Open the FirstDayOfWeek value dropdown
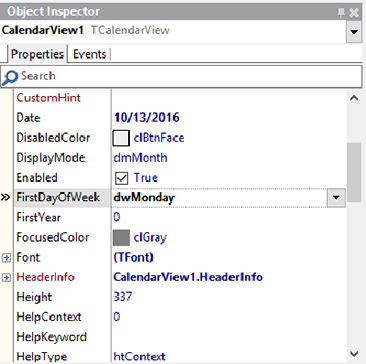 tap(336, 198)
